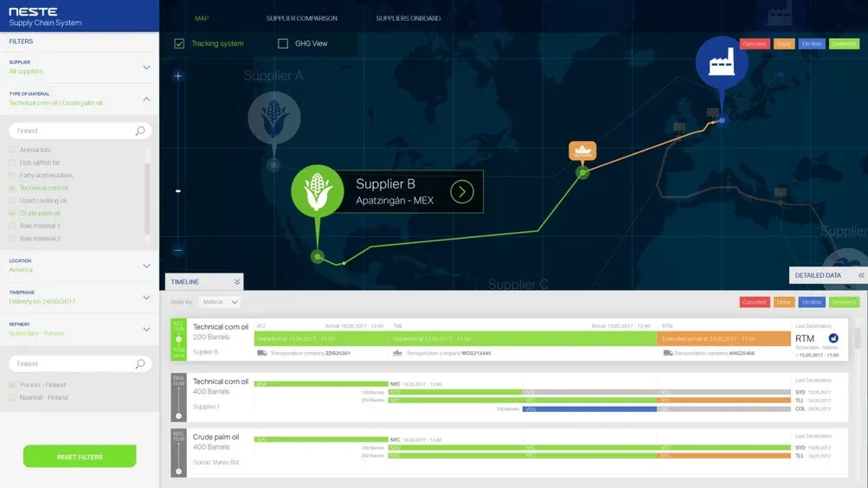Click the Neste logo
The height and width of the screenshot is (488, 868).
(33, 11)
